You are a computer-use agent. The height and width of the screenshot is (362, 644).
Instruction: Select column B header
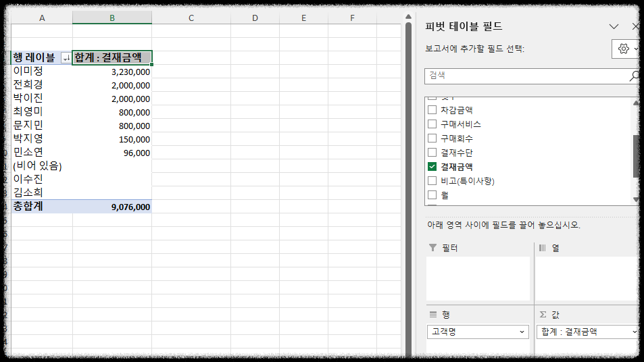112,18
